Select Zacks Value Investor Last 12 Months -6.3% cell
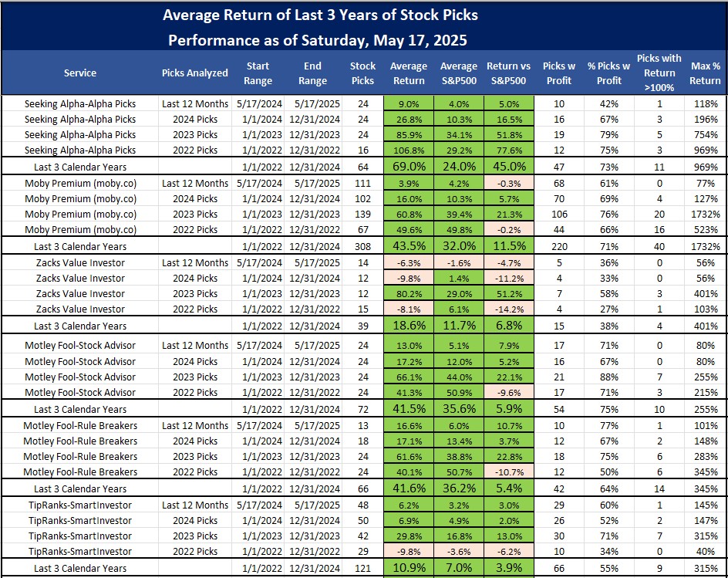The image size is (728, 578). [x=409, y=262]
